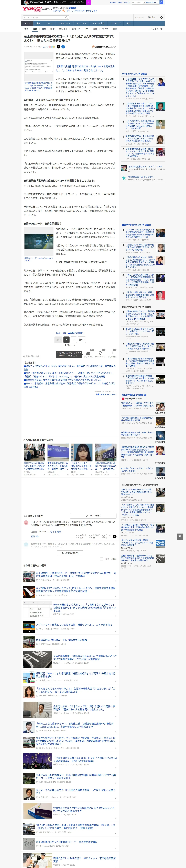
Task: Click the search magnifier button beside keyword field
Action: point(66,18)
